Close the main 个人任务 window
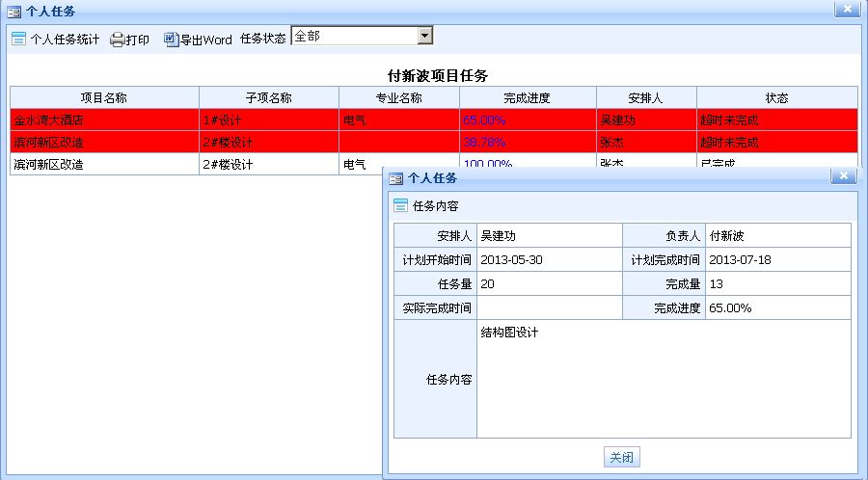The height and width of the screenshot is (480, 868). click(847, 10)
